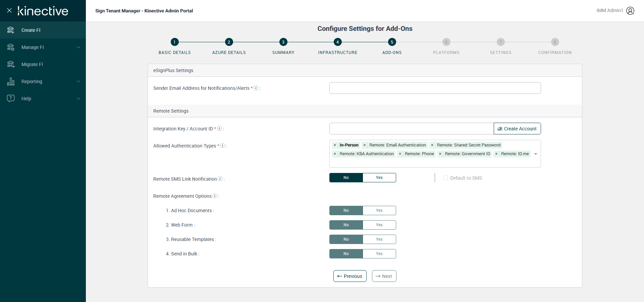Open Allowed Authentication Types dropdown arrow
The image size is (644, 302).
536,154
